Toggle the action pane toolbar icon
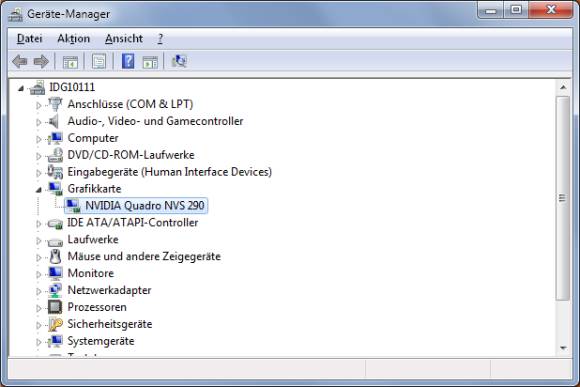580x387 pixels. click(150, 62)
